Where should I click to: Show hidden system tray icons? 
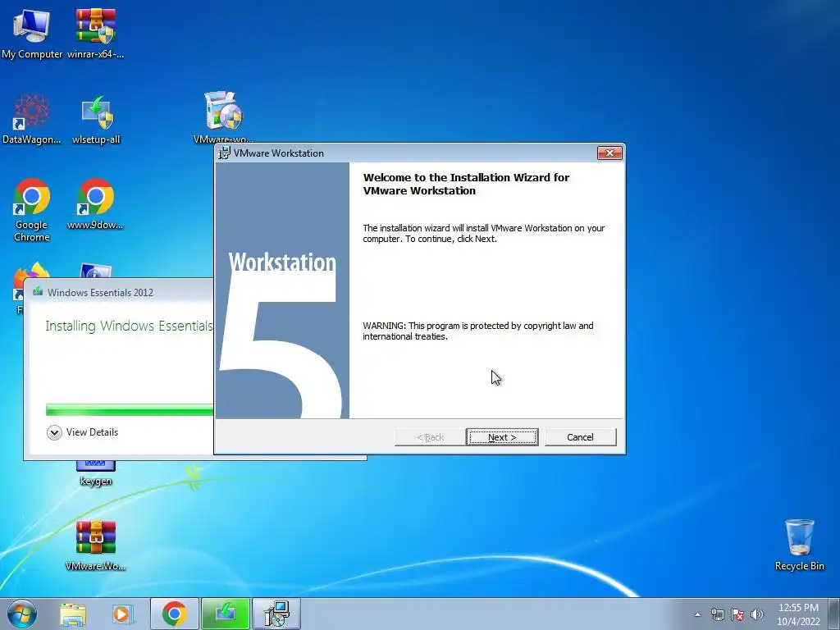[x=697, y=614]
